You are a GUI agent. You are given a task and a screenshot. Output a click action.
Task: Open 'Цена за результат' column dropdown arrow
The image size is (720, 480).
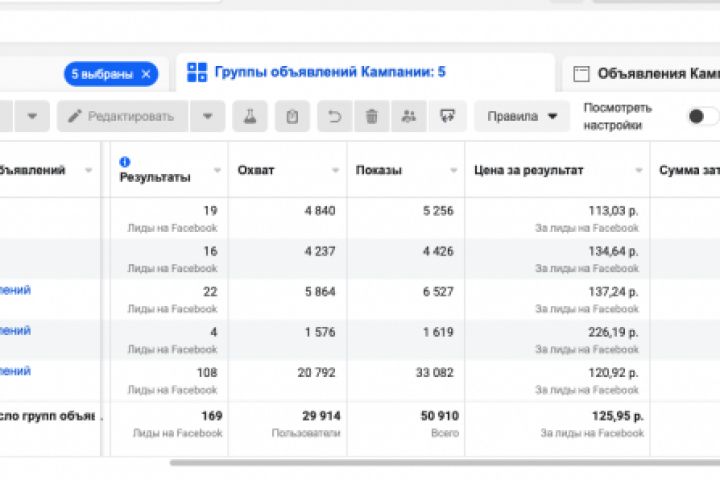click(x=638, y=171)
